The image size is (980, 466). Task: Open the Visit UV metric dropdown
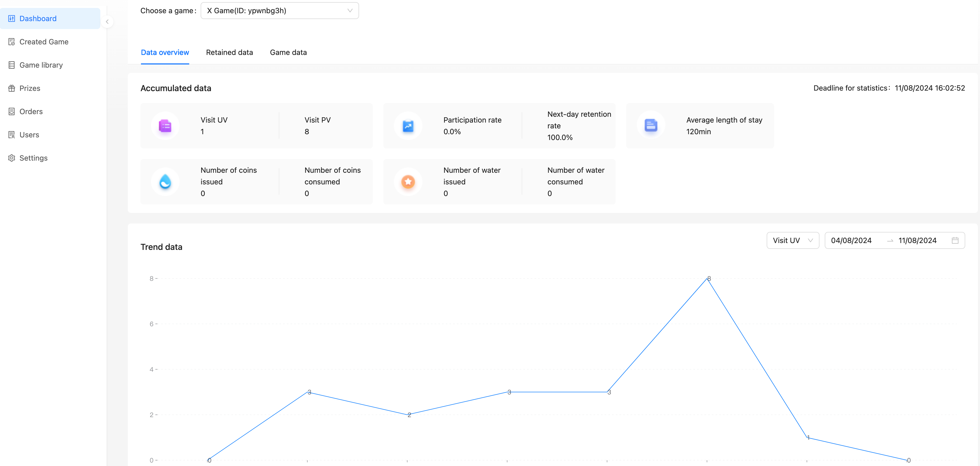click(x=793, y=240)
